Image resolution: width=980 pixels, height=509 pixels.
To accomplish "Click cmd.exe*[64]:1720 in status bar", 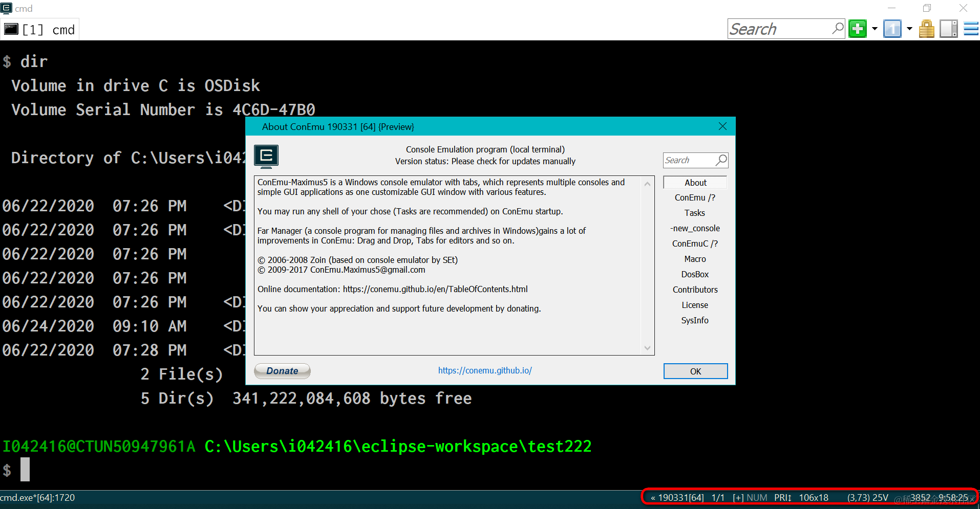I will (37, 498).
